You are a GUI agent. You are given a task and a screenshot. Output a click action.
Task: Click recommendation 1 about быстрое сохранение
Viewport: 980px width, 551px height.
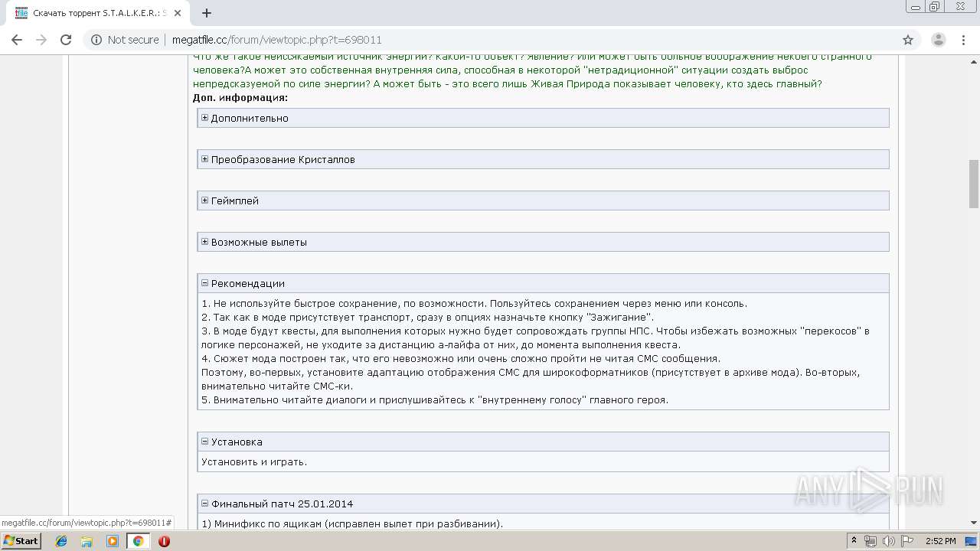click(x=474, y=303)
